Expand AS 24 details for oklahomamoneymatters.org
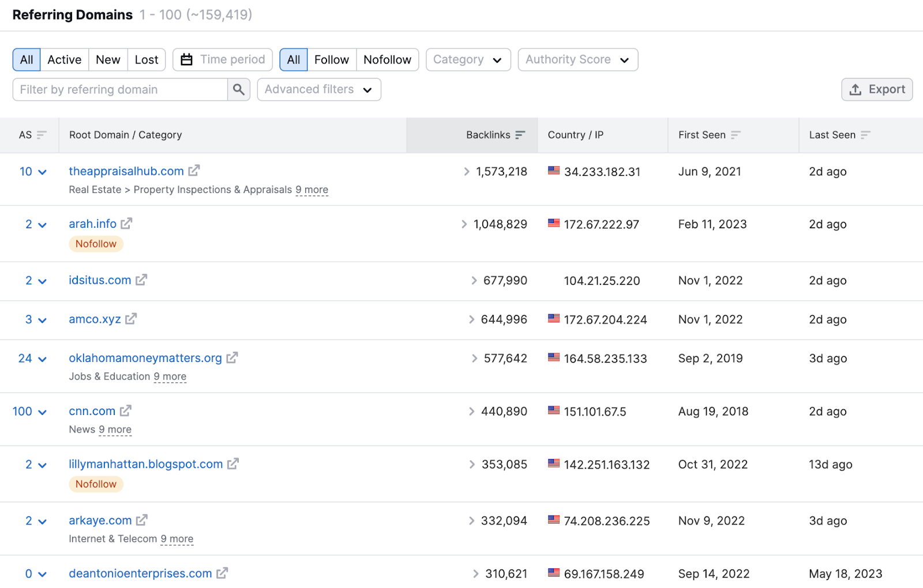The image size is (923, 588). coord(32,358)
